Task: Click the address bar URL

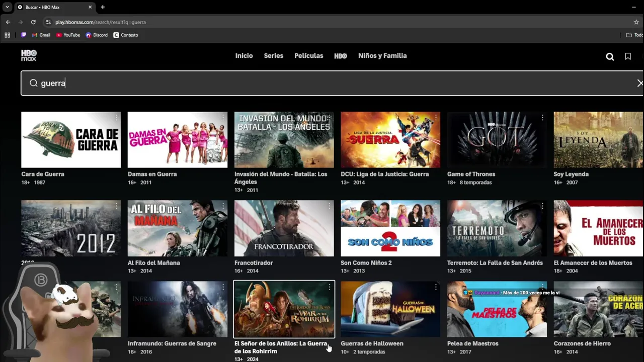Action: tap(101, 22)
